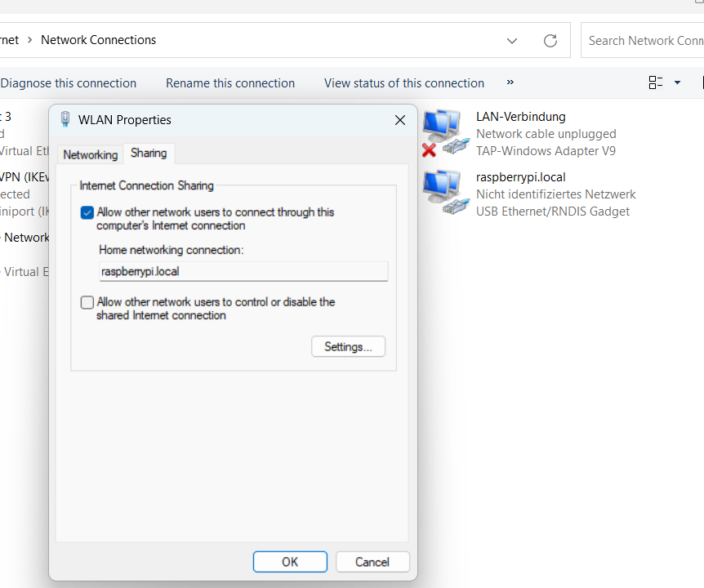The image size is (704, 588).
Task: Close the WLAN Properties dialog with X
Action: click(400, 120)
